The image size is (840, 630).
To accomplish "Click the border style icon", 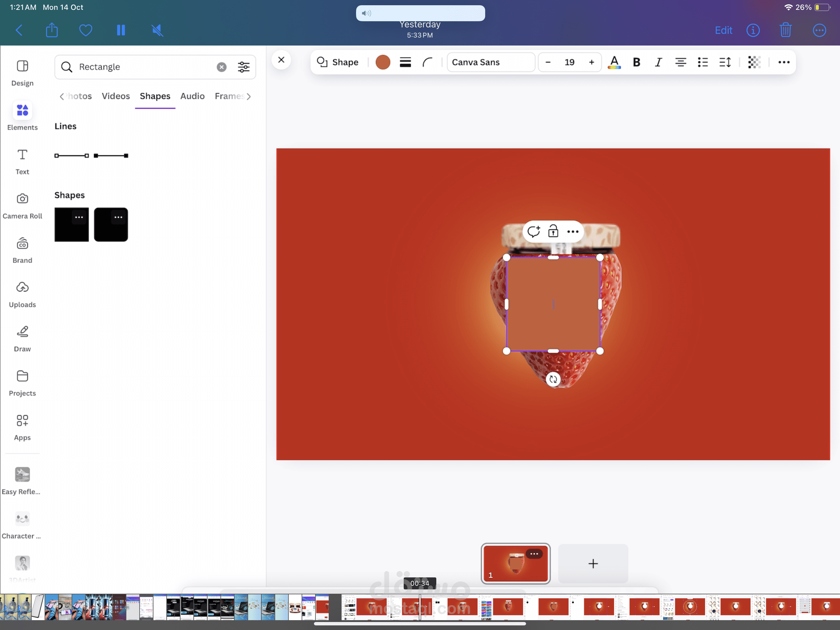I will 405,62.
